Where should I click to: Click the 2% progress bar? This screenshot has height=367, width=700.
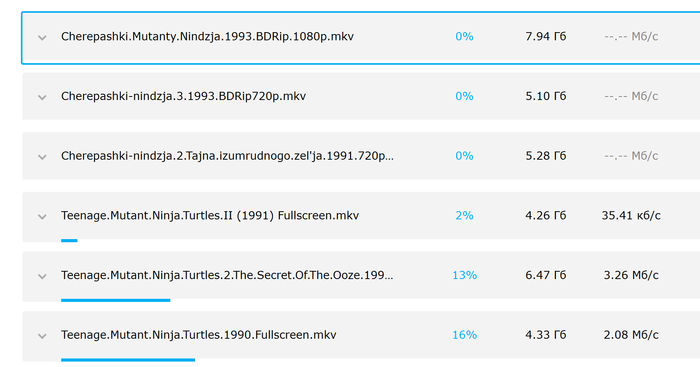(69, 241)
